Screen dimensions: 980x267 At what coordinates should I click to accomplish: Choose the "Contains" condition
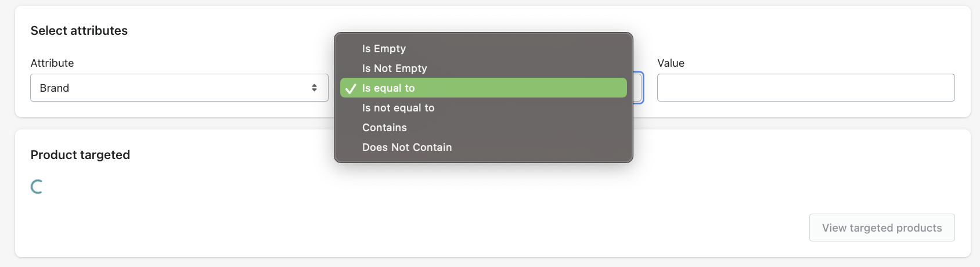(x=384, y=128)
